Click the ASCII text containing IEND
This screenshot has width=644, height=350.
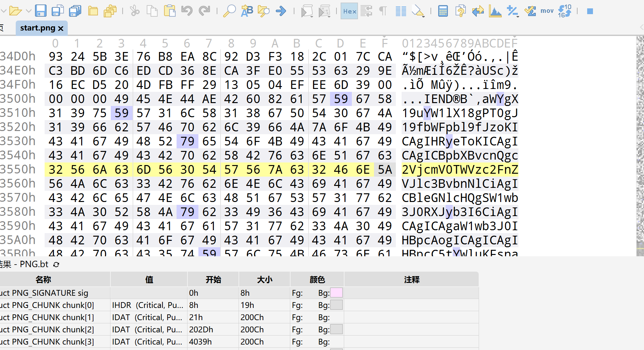click(460, 99)
